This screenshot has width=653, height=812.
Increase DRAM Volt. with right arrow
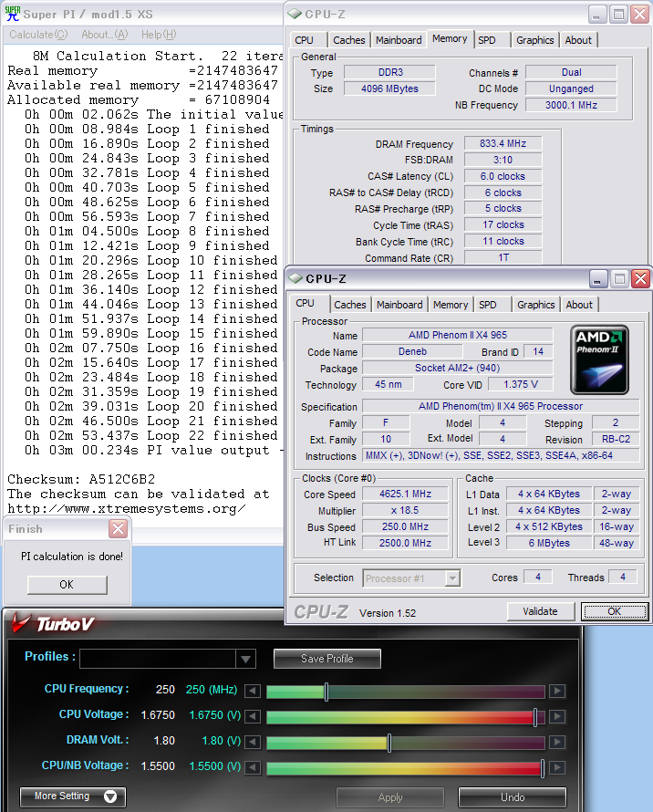(x=557, y=742)
